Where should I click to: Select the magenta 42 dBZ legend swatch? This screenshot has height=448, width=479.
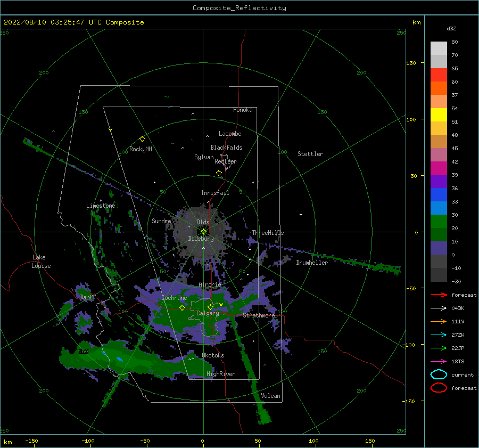439,168
